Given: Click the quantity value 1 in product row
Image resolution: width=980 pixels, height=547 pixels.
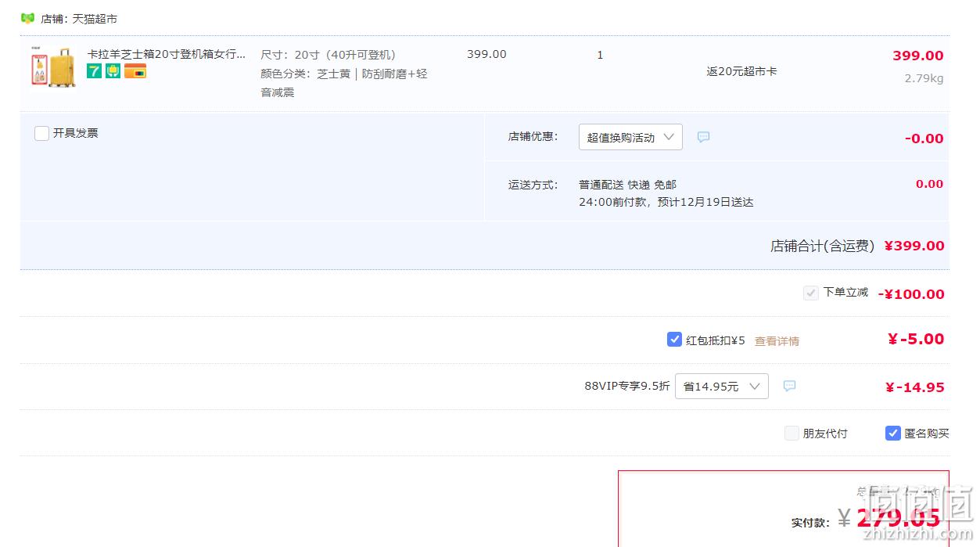Looking at the screenshot, I should click(x=600, y=55).
